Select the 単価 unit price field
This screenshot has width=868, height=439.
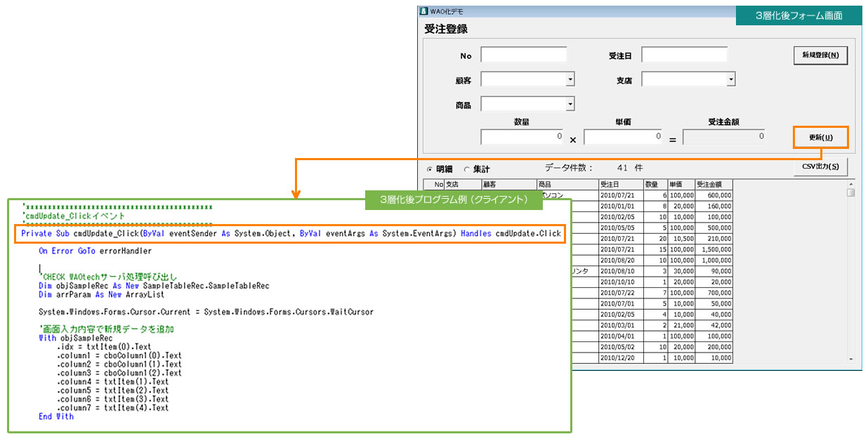pos(622,136)
